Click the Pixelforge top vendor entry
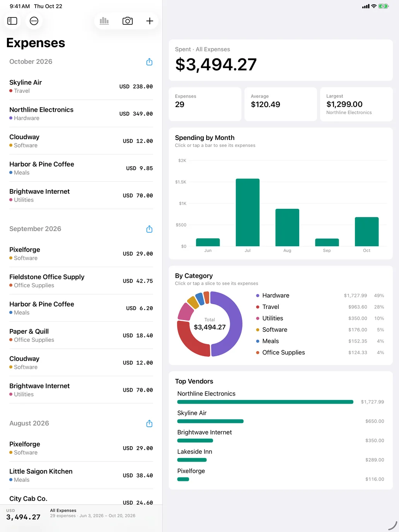The image size is (399, 532). (281, 475)
